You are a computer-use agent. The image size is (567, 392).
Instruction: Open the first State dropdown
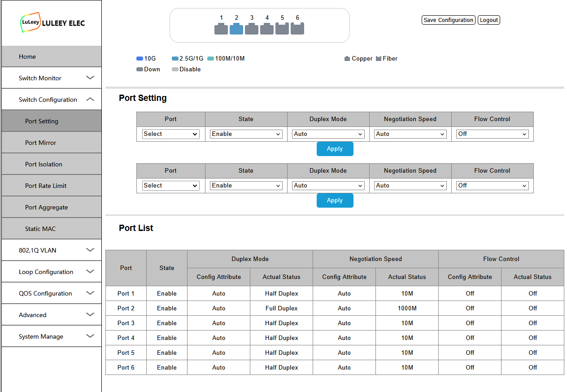click(246, 134)
